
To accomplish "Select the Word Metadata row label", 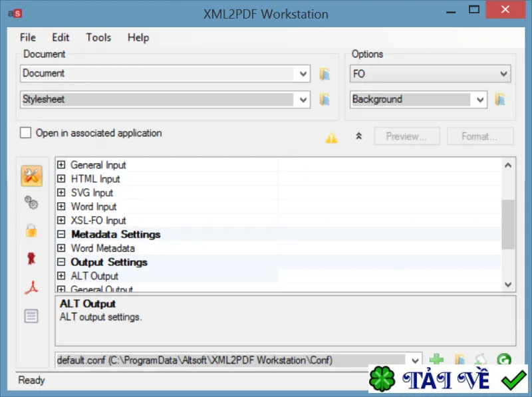I will (102, 248).
